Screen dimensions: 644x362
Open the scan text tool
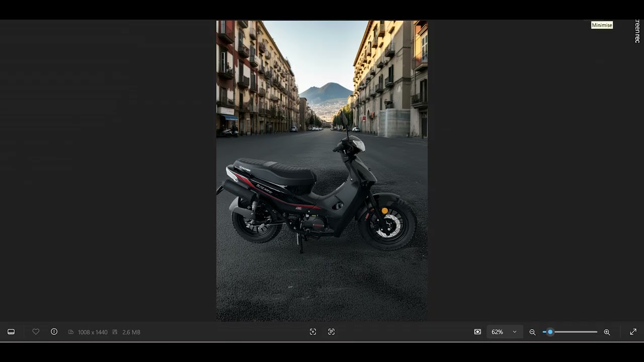click(x=331, y=332)
